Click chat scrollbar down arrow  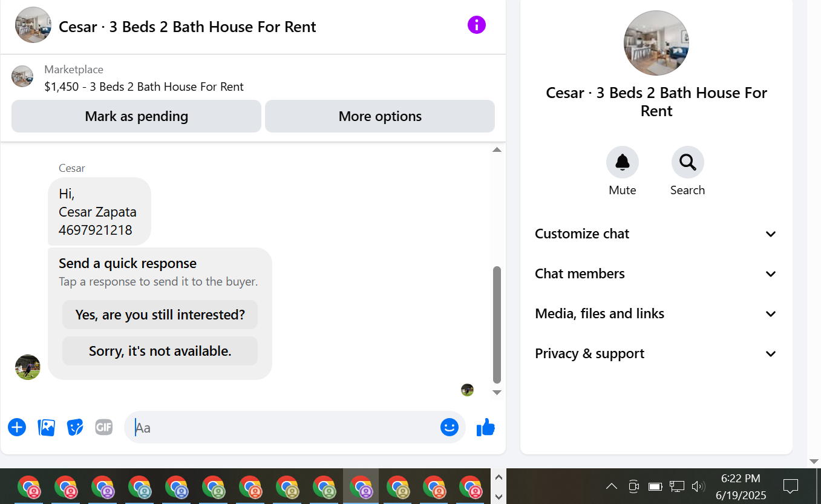[497, 393]
